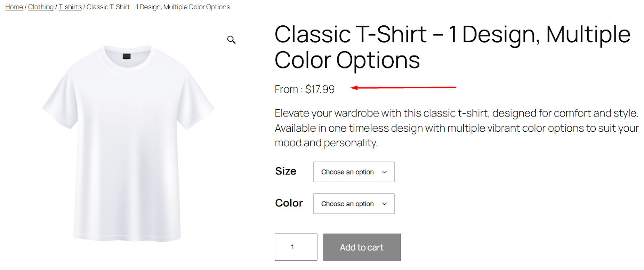The height and width of the screenshot is (270, 644).
Task: Navigate to T-shirts breadcrumb category
Action: (70, 7)
